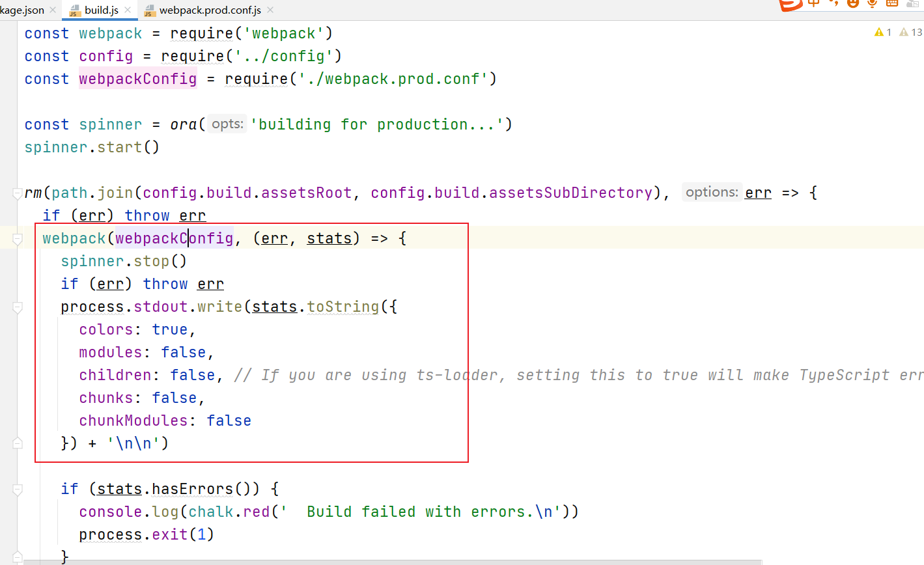Click the 'colors: true' option
This screenshot has height=565, width=924.
(133, 329)
